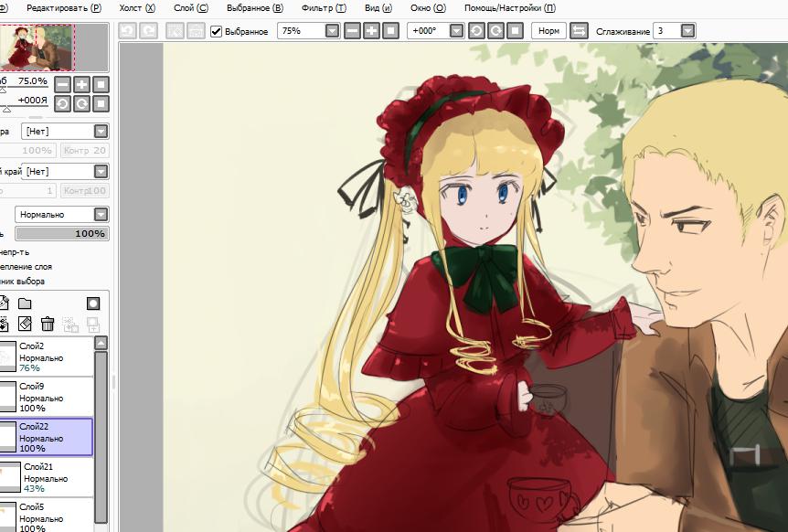Open the Редактировать menu
Screen dimensions: 788x532
pos(64,8)
